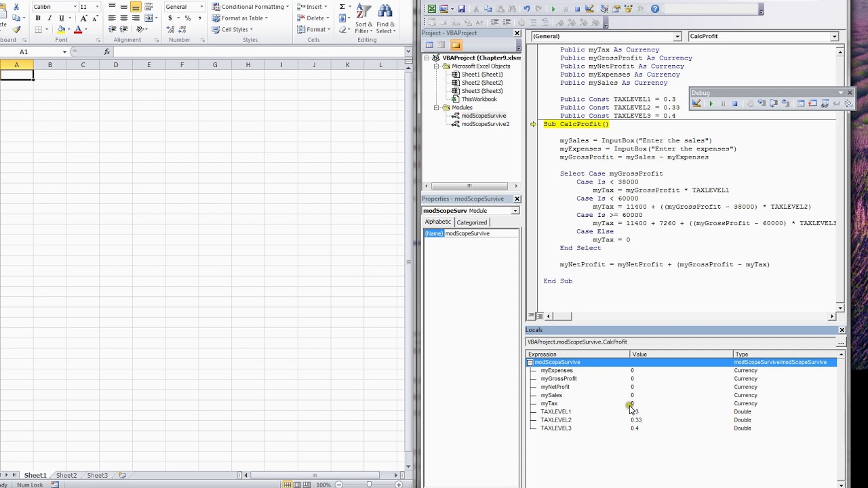Click Find binoculars icon in VBA toolbar
This screenshot has height=488, width=868.
pos(512,9)
